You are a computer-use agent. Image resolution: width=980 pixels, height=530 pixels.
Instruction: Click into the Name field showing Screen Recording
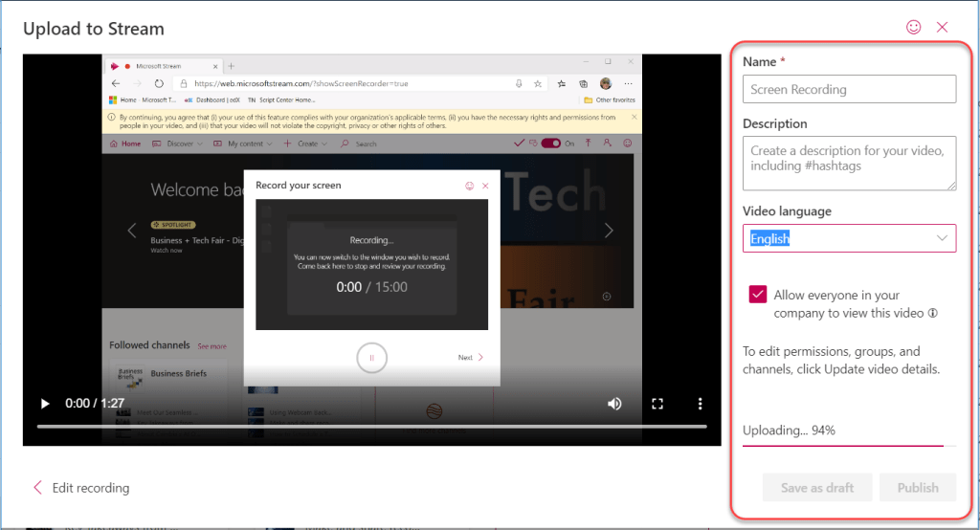click(849, 89)
